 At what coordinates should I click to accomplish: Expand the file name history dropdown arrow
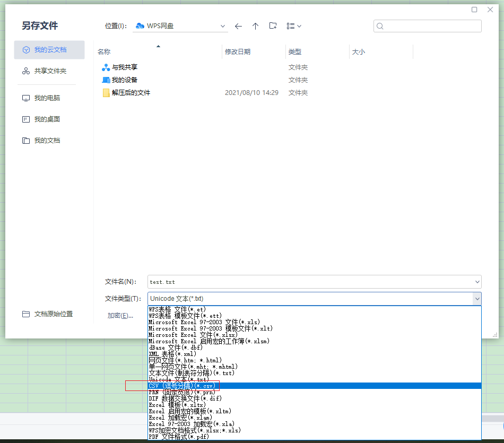477,282
